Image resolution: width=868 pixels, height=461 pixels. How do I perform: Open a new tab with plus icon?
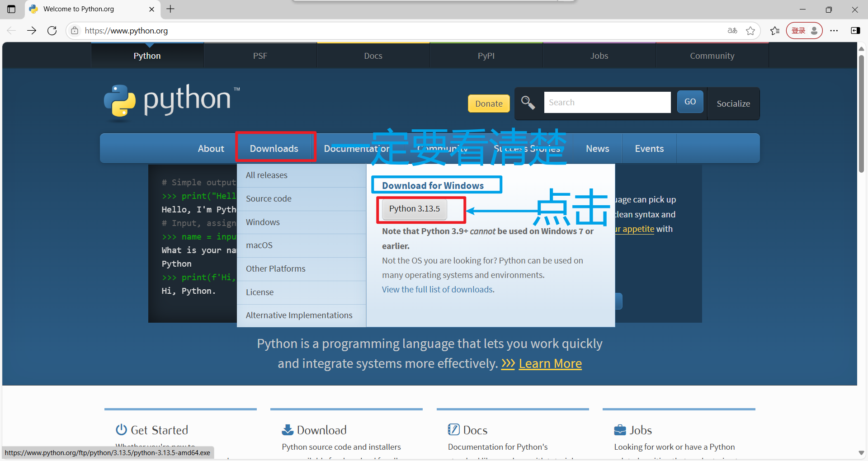[x=170, y=9]
